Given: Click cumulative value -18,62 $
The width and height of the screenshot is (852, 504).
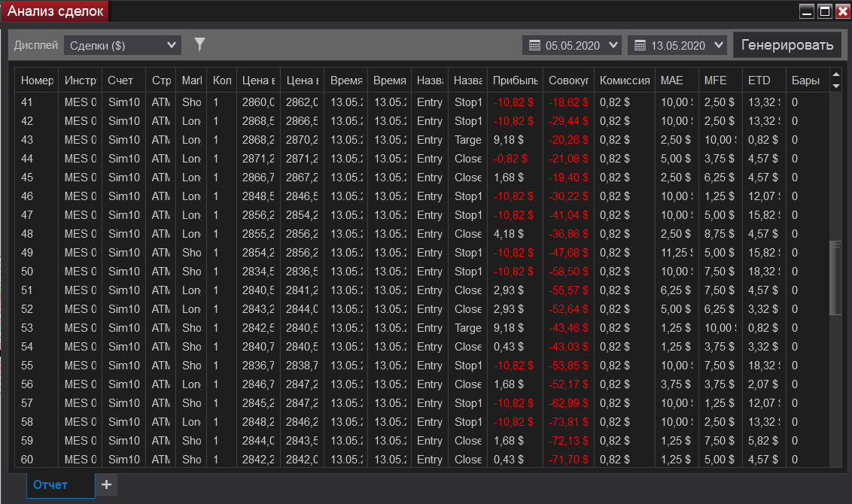Looking at the screenshot, I should (567, 102).
